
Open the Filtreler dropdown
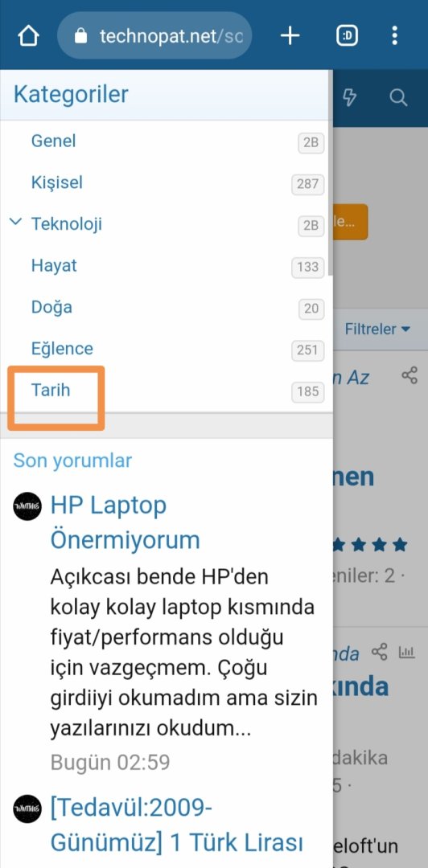[x=377, y=330]
